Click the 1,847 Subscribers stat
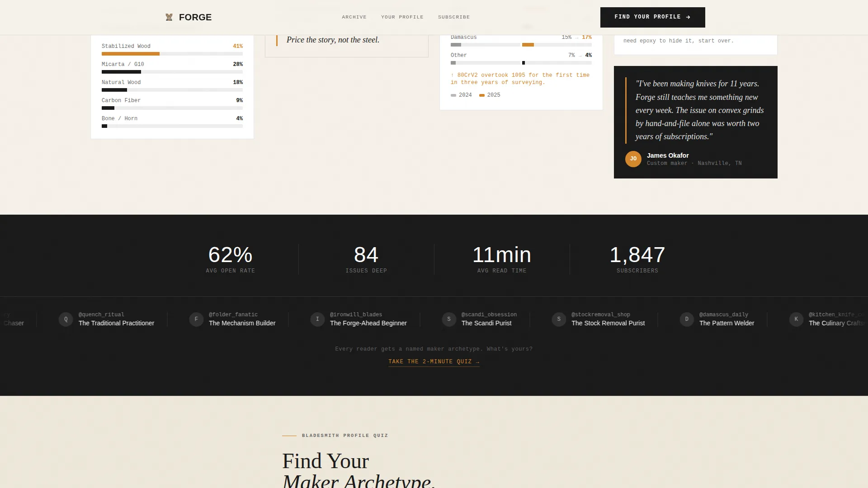Viewport: 868px width, 488px height. pos(637,259)
